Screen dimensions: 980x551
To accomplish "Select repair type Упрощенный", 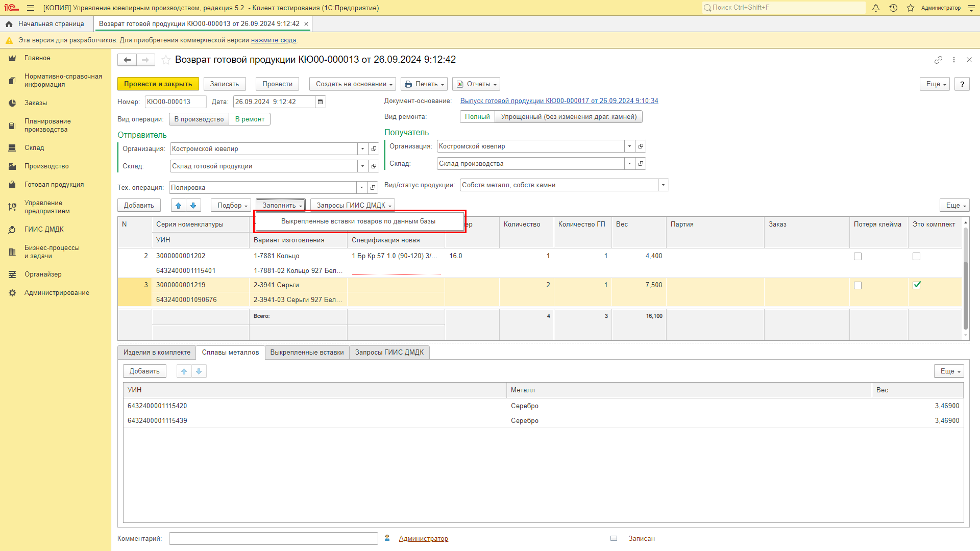I will click(x=569, y=117).
